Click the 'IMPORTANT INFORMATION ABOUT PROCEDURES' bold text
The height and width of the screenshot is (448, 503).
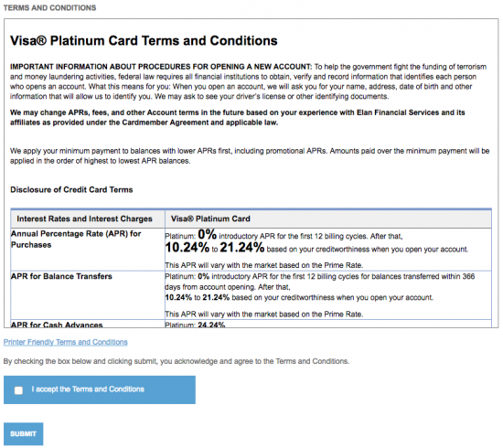(161, 67)
